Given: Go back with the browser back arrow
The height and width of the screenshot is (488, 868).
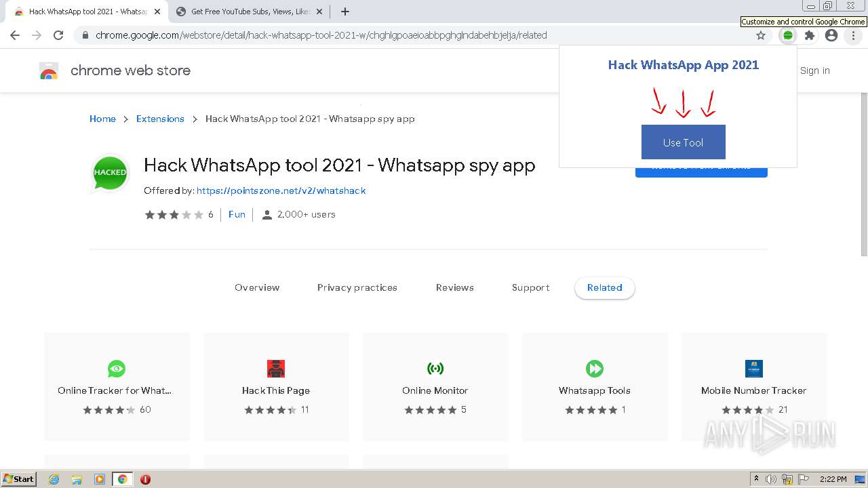Looking at the screenshot, I should coord(15,35).
